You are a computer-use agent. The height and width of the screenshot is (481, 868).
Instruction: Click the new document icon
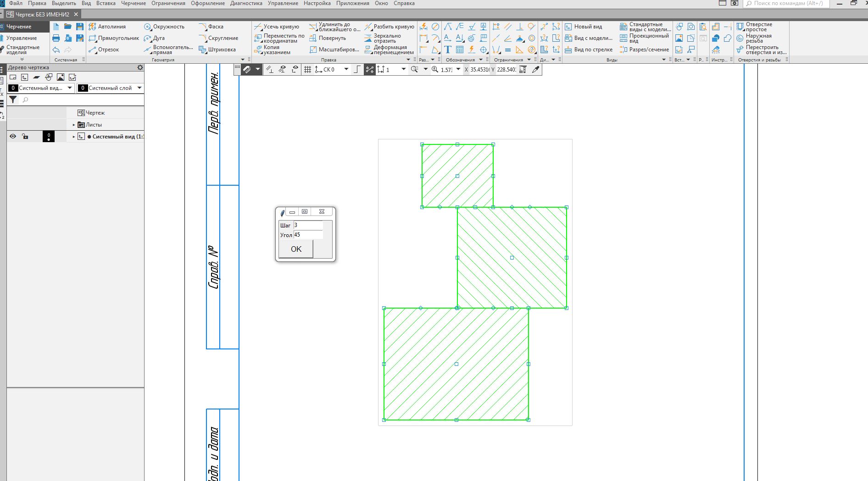56,27
